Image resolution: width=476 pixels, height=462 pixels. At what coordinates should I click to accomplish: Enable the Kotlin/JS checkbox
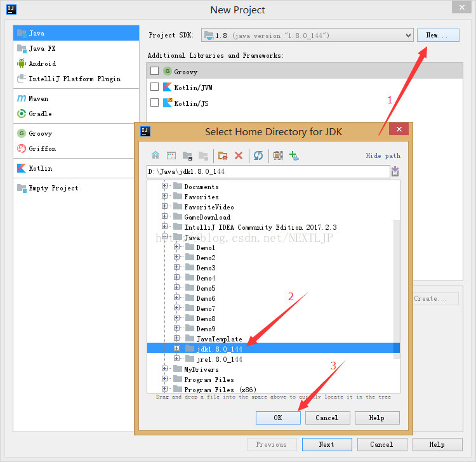[x=154, y=103]
